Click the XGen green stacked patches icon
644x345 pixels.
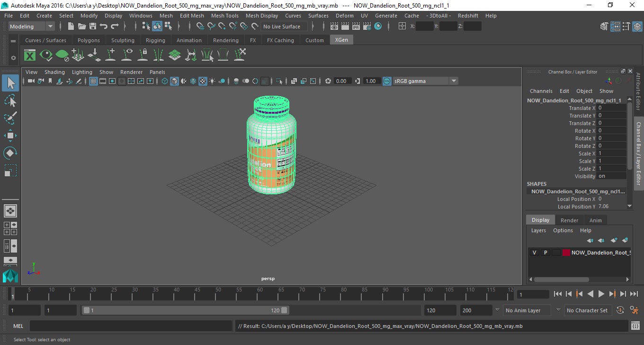click(175, 55)
